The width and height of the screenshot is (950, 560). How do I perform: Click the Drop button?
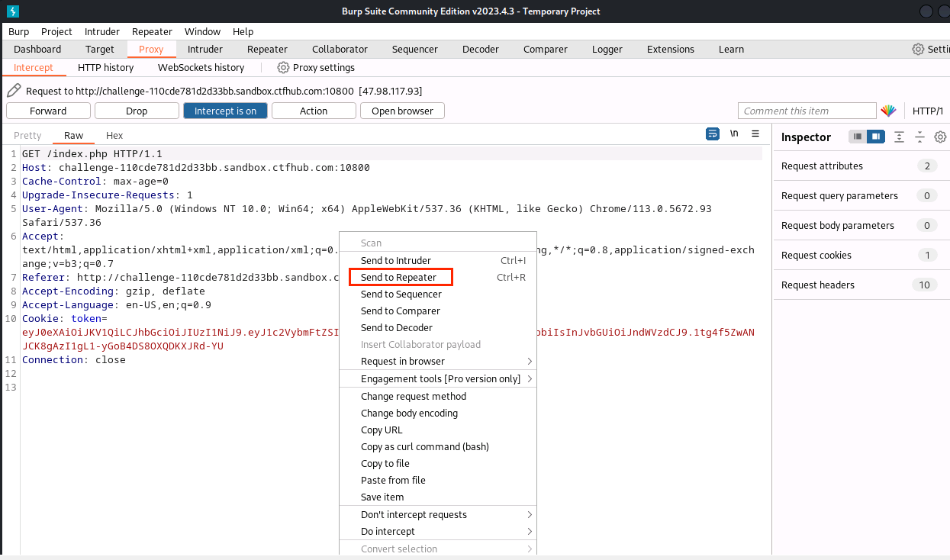click(137, 111)
